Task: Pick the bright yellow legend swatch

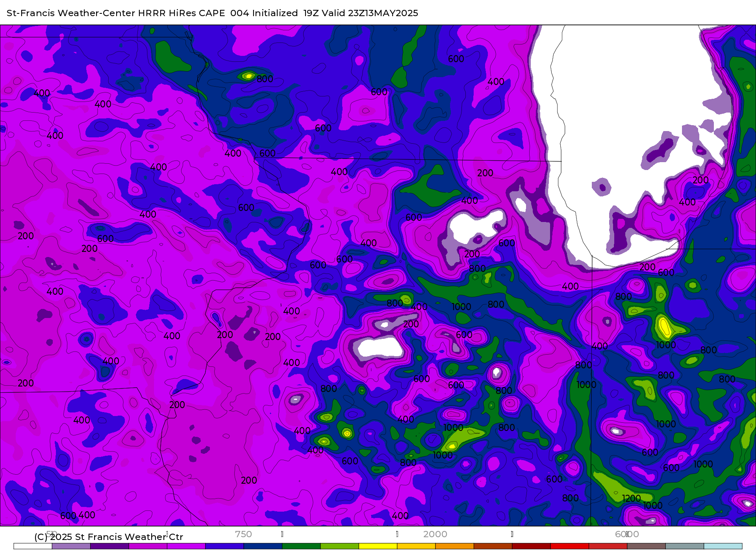Action: (378, 546)
